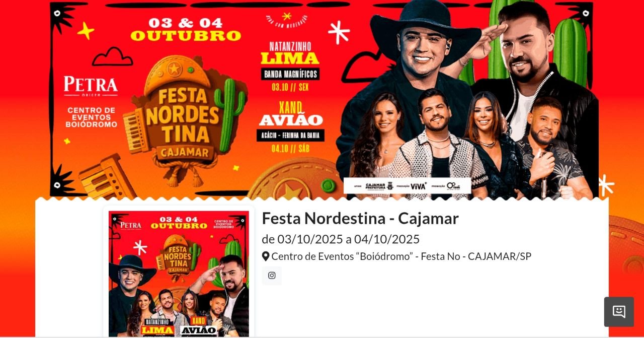The image size is (644, 338).
Task: Click Natanzinho Lima lineup text in banner
Action: click(x=290, y=53)
